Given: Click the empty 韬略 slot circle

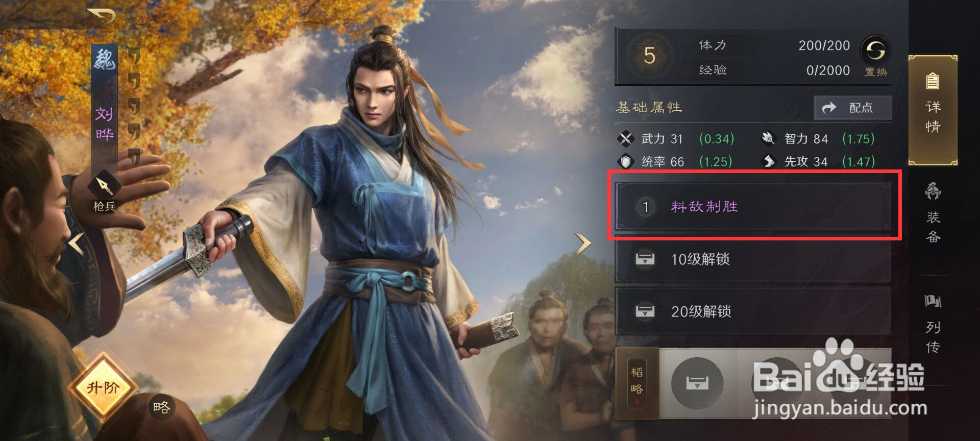Looking at the screenshot, I should point(697,383).
